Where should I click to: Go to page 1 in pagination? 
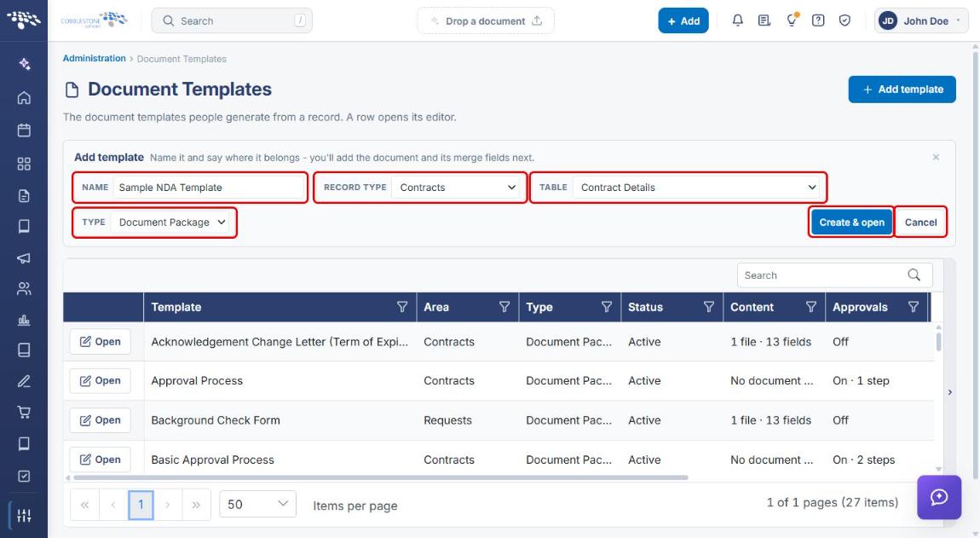pos(141,504)
